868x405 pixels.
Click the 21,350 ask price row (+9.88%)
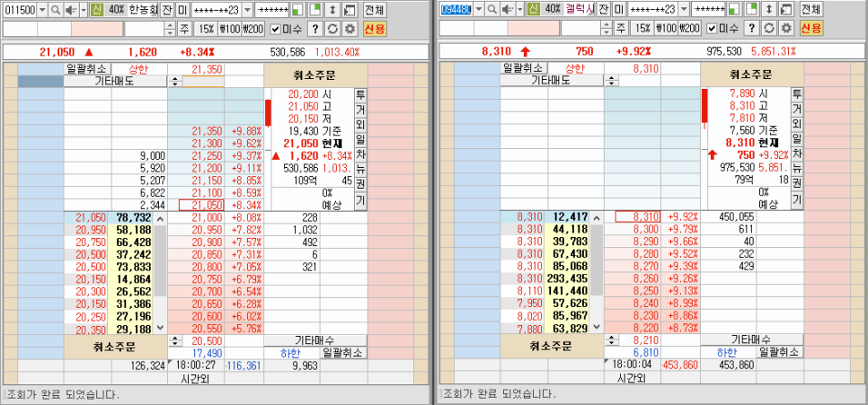point(196,130)
